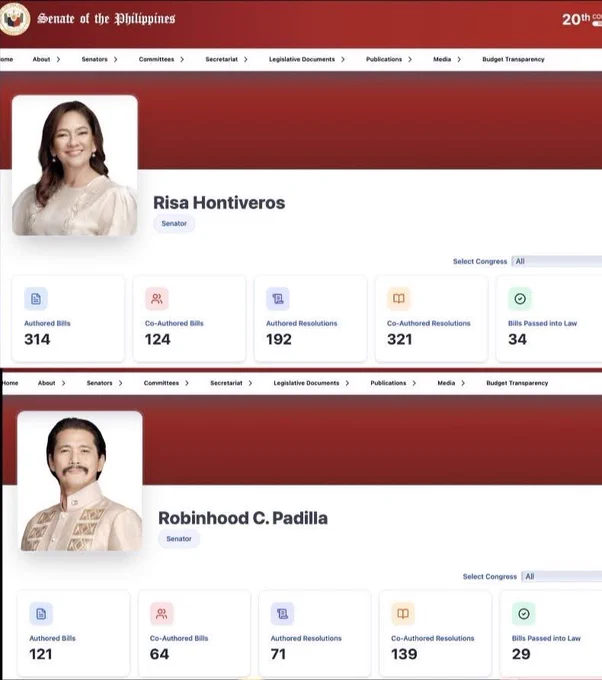This screenshot has height=680, width=602.
Task: Click Bills Passed into Law checkmark icon for Hontiveros
Action: click(x=520, y=299)
